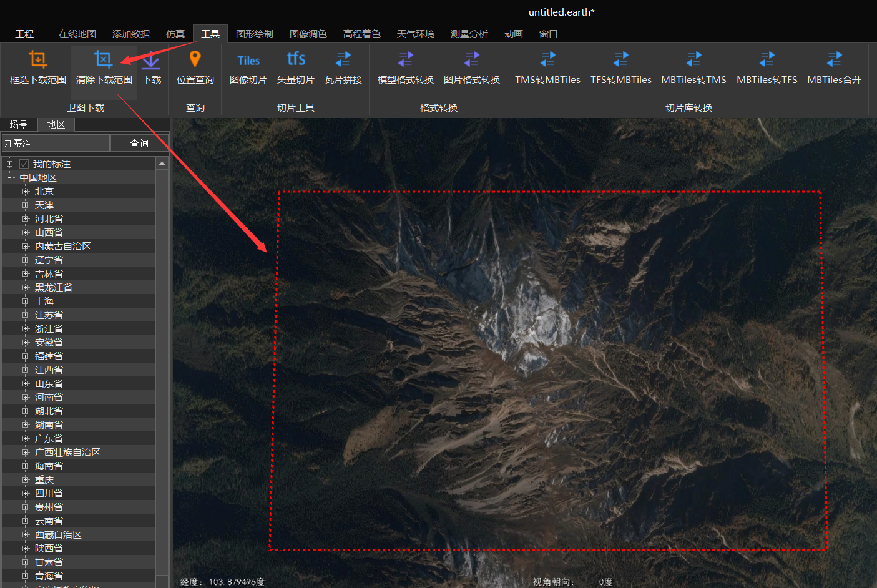Expand the 河北省 node

(26, 219)
